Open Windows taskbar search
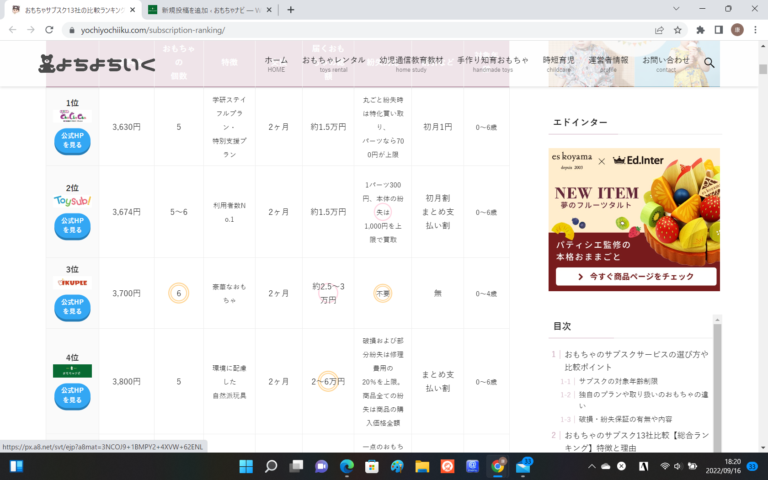768x480 pixels. click(271, 466)
